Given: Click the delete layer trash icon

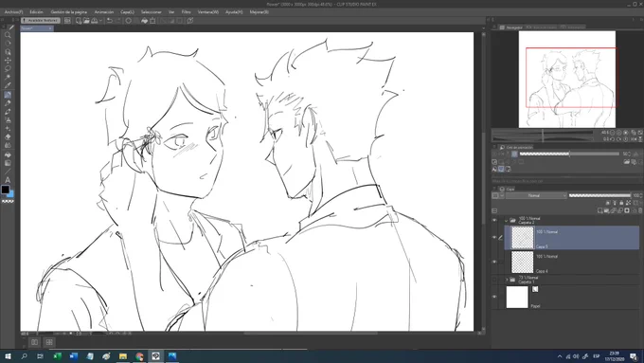Looking at the screenshot, I should tap(640, 210).
